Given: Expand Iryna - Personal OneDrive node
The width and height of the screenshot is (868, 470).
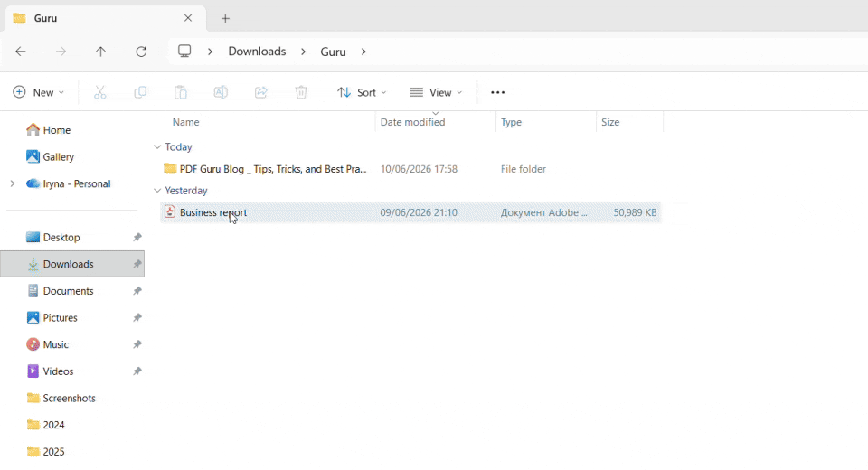Looking at the screenshot, I should pos(13,183).
